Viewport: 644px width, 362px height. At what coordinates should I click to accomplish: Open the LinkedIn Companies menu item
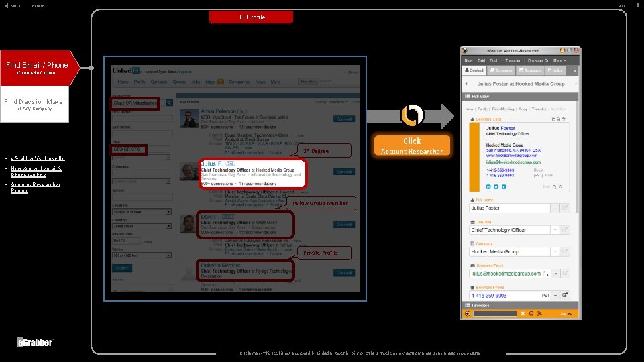(239, 82)
